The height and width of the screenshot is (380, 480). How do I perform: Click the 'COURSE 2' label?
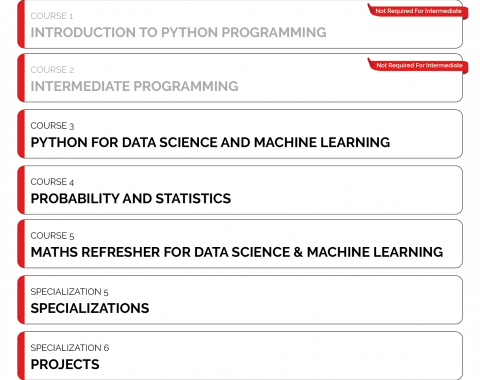(52, 70)
